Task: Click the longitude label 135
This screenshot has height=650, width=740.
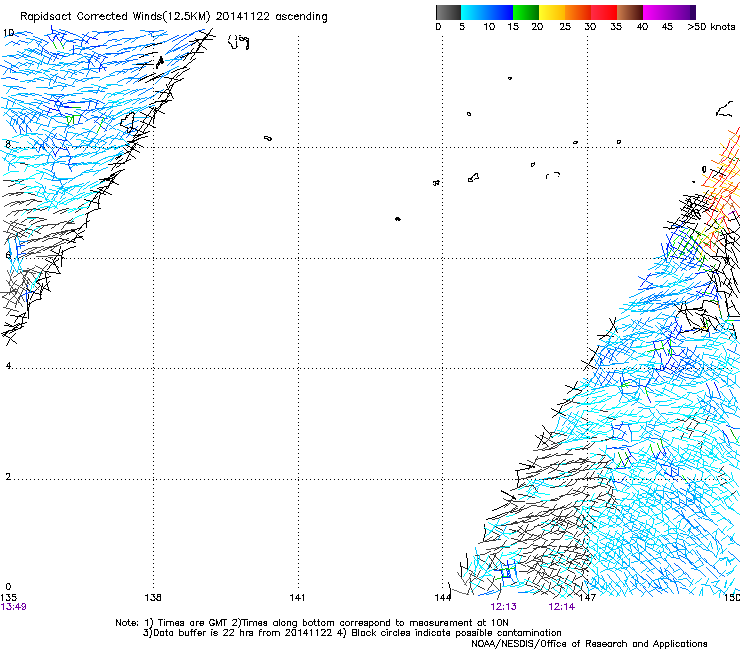Action: pos(8,598)
